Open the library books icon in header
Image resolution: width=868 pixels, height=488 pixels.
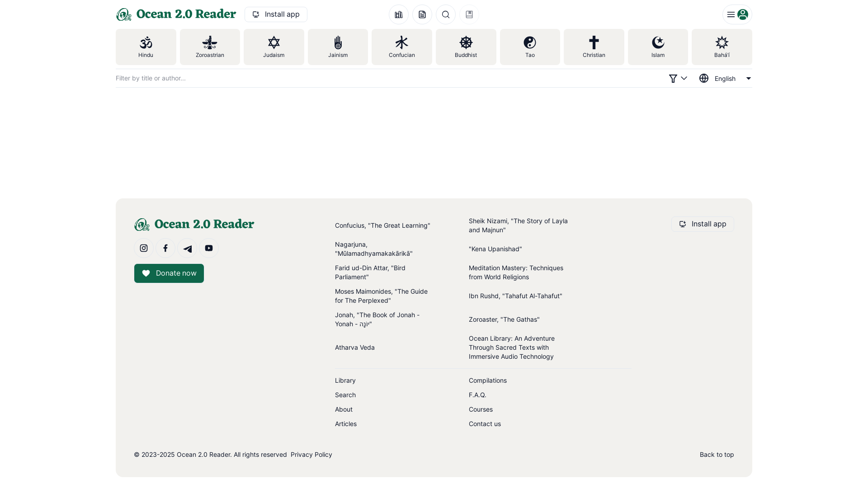pos(399,14)
